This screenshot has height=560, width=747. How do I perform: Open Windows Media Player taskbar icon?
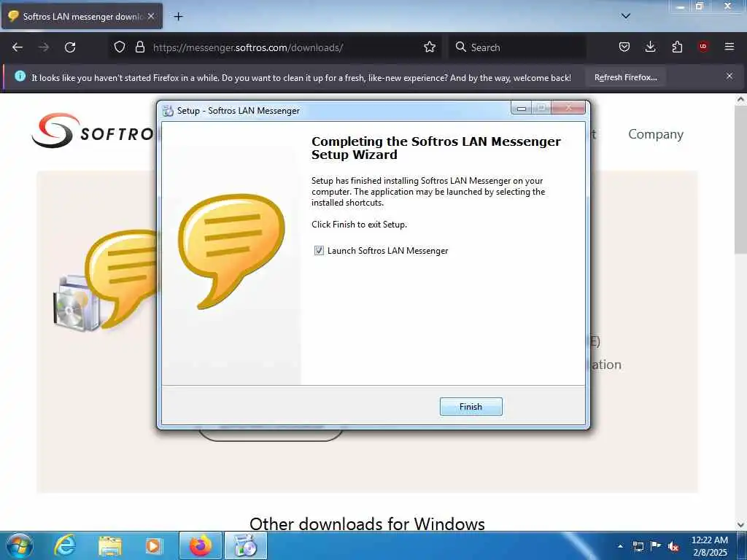coord(153,546)
